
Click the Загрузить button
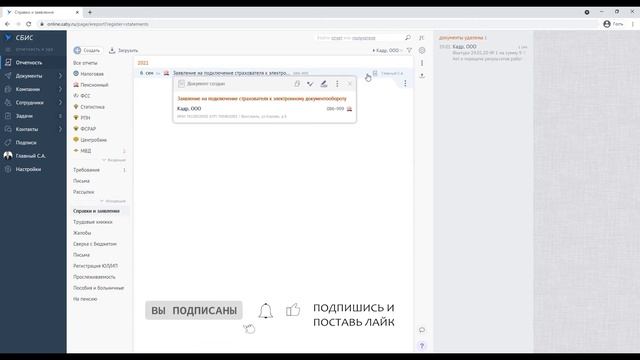click(123, 50)
